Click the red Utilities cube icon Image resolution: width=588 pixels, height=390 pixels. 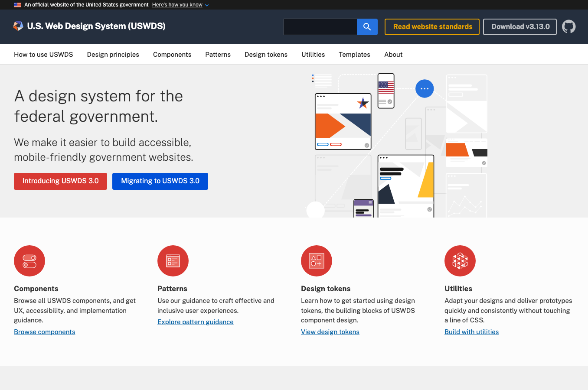pos(460,261)
